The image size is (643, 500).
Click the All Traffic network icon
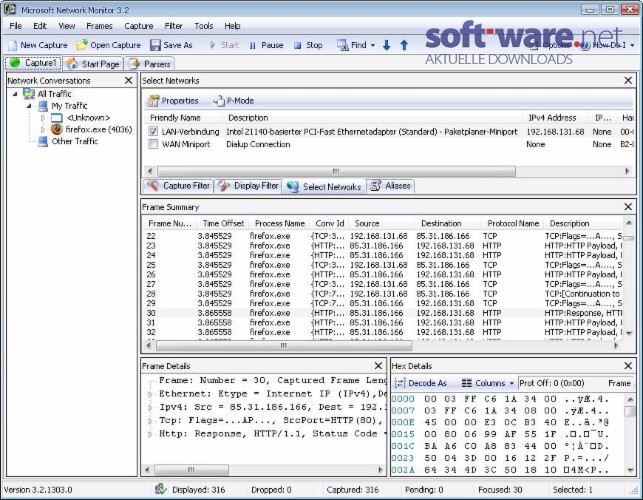point(29,94)
